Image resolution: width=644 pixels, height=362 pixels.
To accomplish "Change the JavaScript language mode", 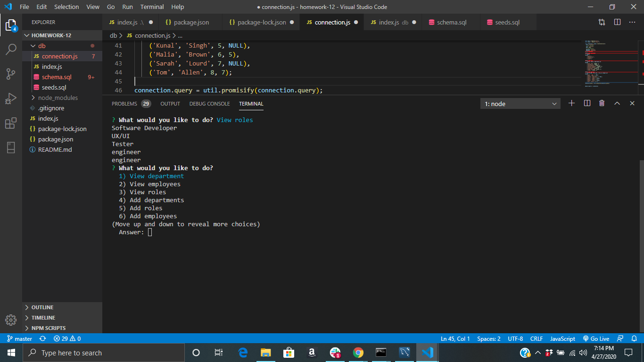I will coord(562,338).
